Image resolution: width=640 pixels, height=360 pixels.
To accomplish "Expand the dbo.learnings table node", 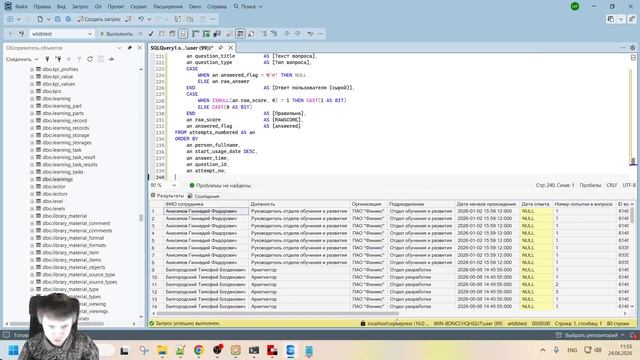I will [x=32, y=179].
